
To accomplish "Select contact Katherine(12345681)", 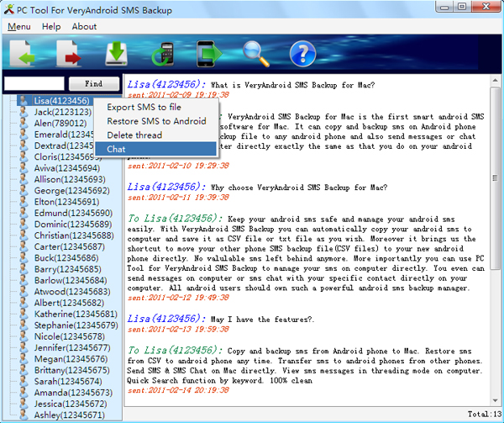I will tap(76, 314).
